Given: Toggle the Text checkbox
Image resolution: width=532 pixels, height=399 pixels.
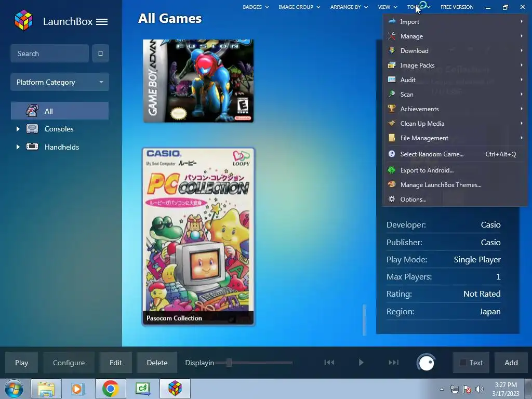Looking at the screenshot, I should point(463,362).
